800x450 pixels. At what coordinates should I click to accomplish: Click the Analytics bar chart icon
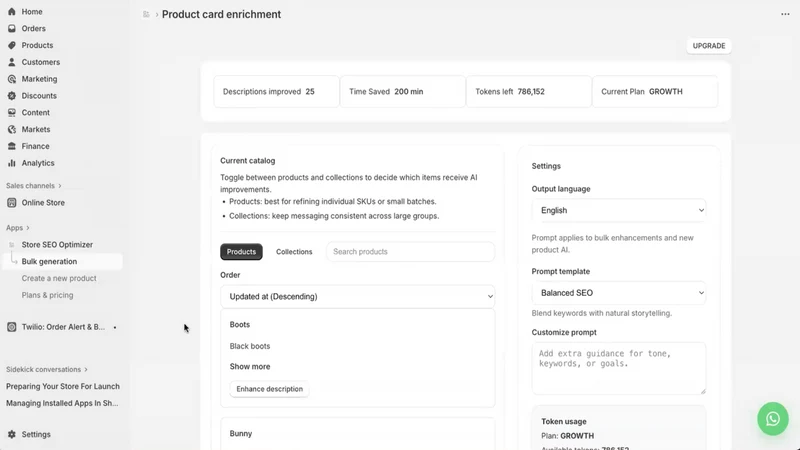(12, 163)
